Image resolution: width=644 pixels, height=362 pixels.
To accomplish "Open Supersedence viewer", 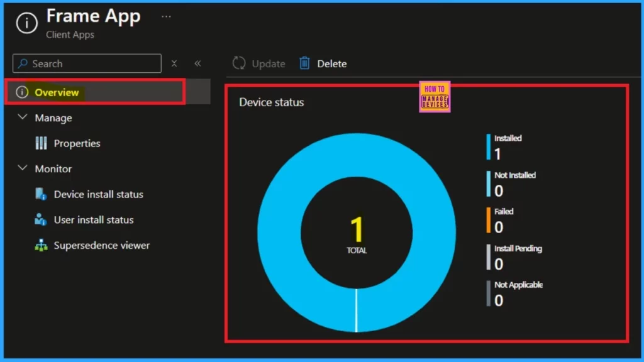I will pyautogui.click(x=102, y=246).
